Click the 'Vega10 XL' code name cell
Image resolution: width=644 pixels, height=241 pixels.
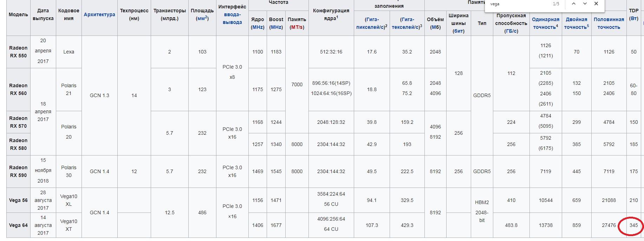[x=69, y=200]
